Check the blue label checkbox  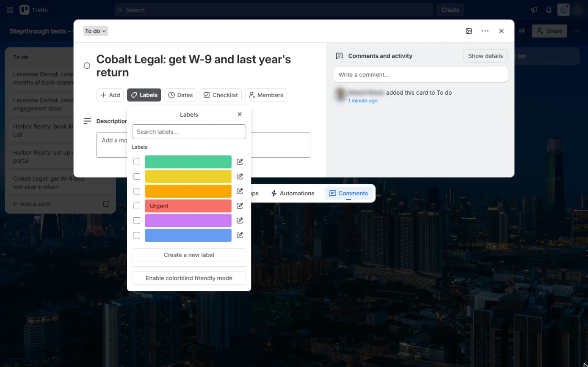(137, 235)
